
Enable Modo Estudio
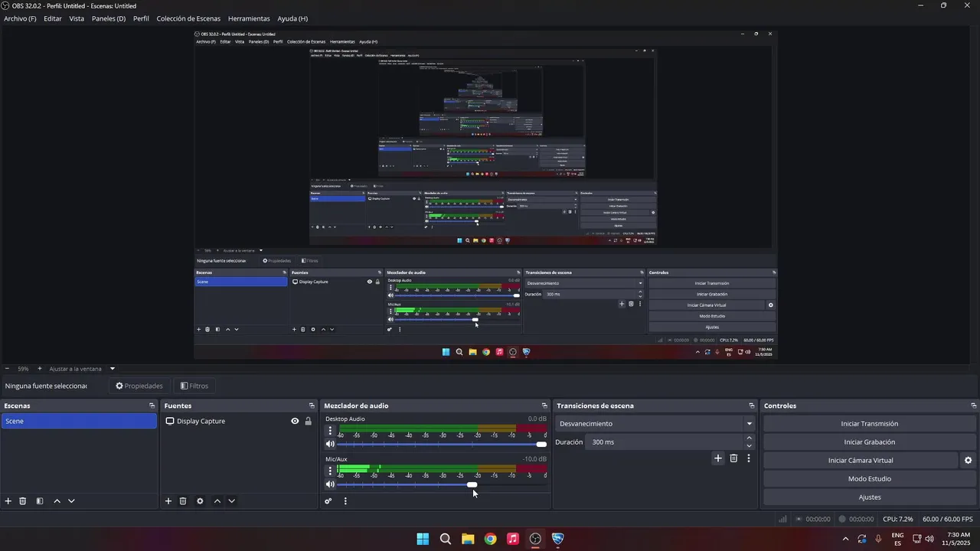[870, 479]
